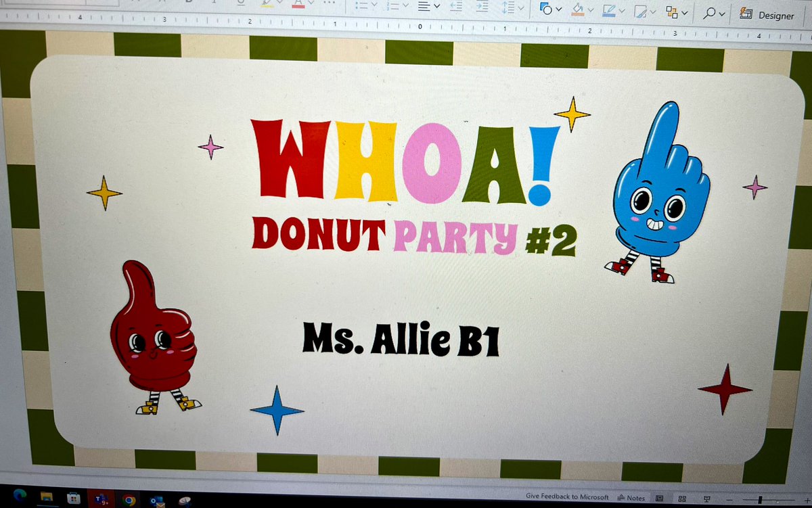Expand the Shapes dropdown arrow
The height and width of the screenshot is (508, 812).
click(x=559, y=9)
